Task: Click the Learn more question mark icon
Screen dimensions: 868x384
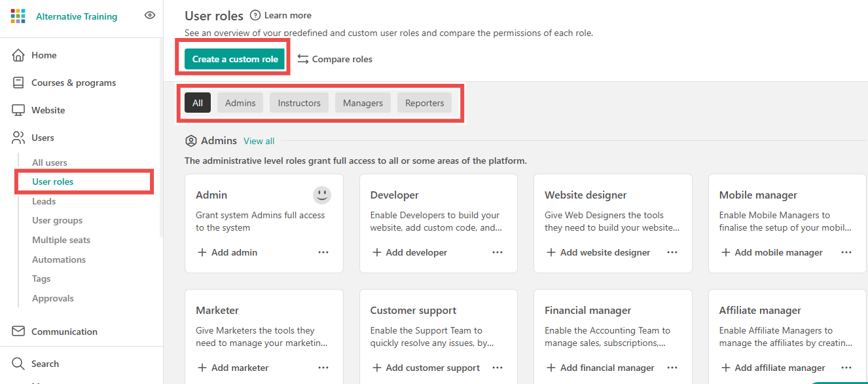Action: [255, 15]
